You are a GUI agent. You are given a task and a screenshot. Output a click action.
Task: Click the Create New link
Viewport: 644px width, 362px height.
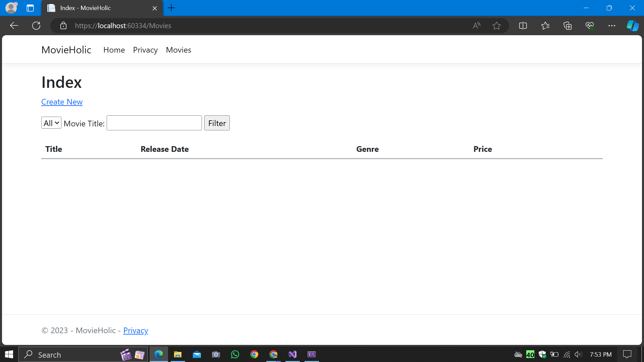tap(62, 102)
